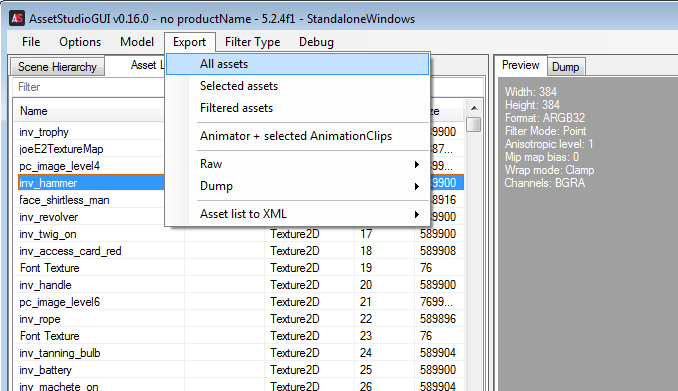Open the Model menu
This screenshot has width=678, height=391.
click(137, 42)
